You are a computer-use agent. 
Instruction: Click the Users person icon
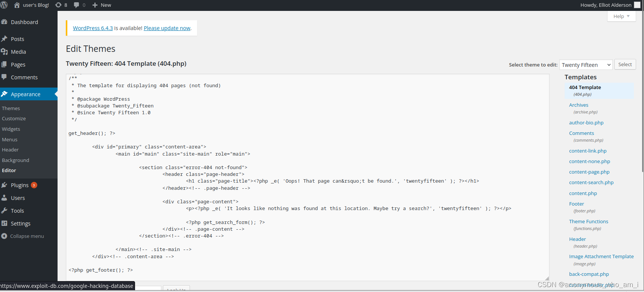pos(4,198)
